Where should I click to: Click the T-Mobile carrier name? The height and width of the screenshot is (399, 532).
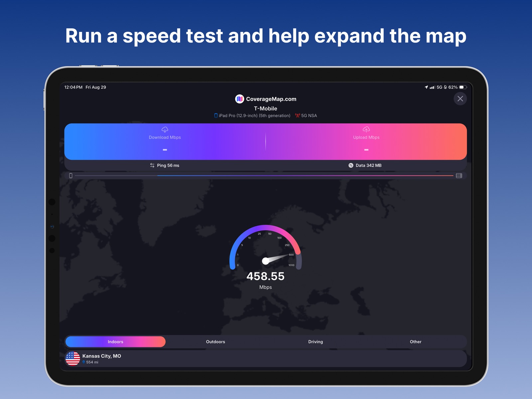[266, 108]
